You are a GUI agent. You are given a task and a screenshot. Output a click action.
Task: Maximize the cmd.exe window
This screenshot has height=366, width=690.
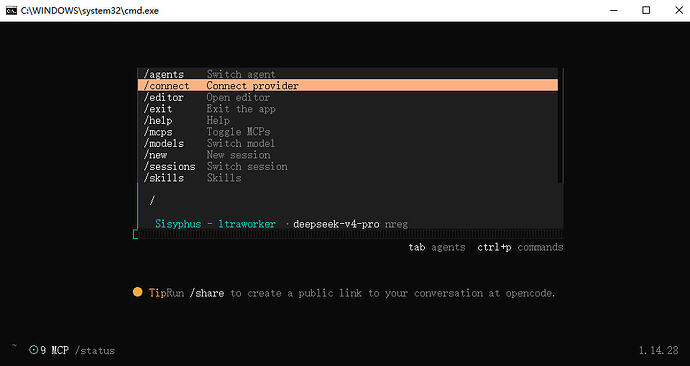click(646, 11)
